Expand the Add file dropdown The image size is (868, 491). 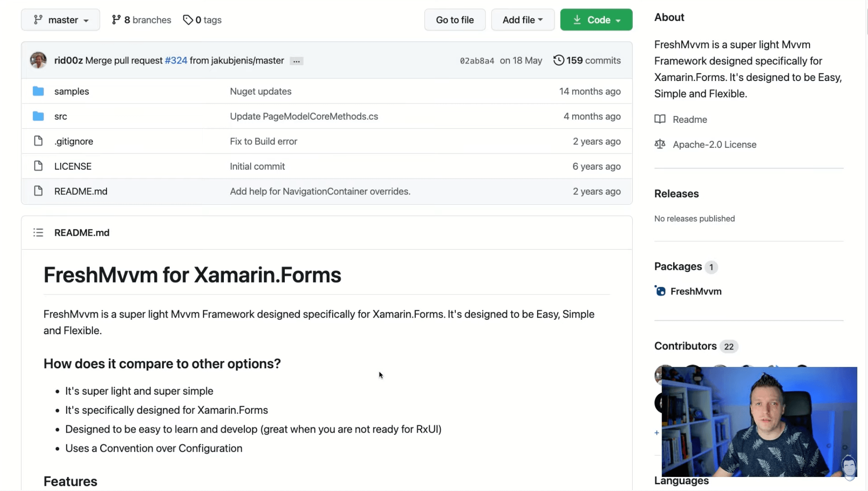click(x=523, y=20)
